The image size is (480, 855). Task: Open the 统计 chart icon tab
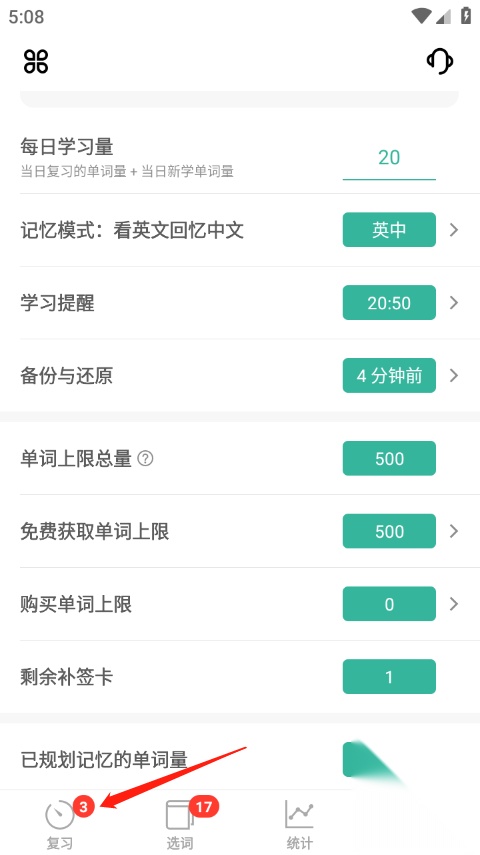299,824
